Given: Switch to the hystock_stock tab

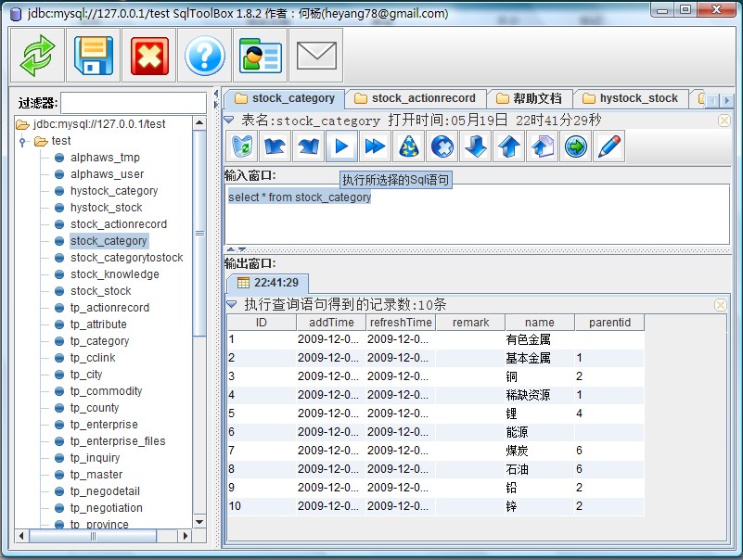Looking at the screenshot, I should click(631, 98).
